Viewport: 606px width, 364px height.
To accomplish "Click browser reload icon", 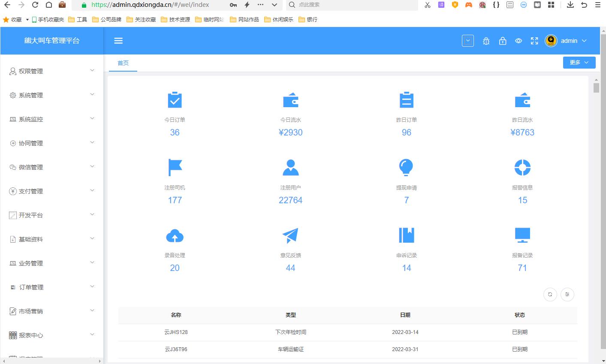I will click(35, 5).
